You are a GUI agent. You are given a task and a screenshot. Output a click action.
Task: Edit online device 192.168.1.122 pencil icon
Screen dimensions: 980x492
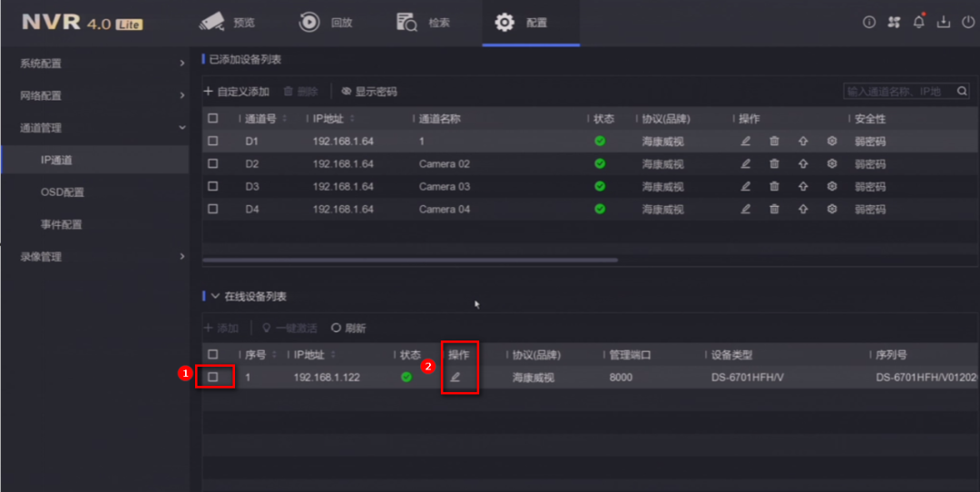click(x=455, y=377)
